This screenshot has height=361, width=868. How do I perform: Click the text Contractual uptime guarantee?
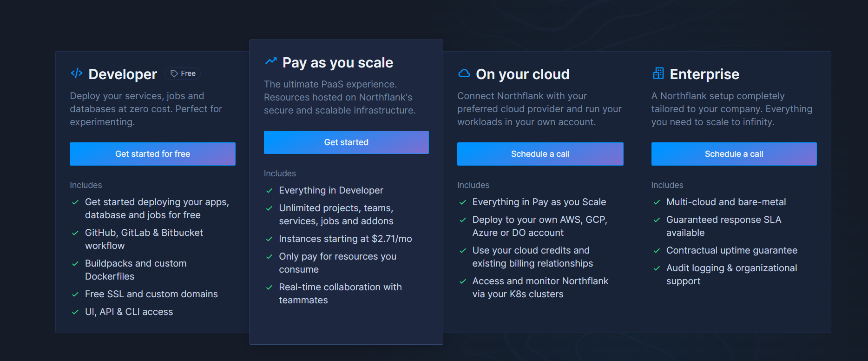[732, 250]
